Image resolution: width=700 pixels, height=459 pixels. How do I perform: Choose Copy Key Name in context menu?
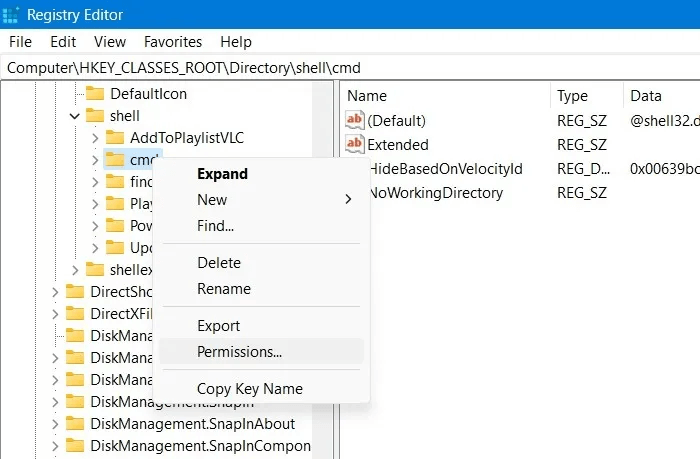(261, 388)
